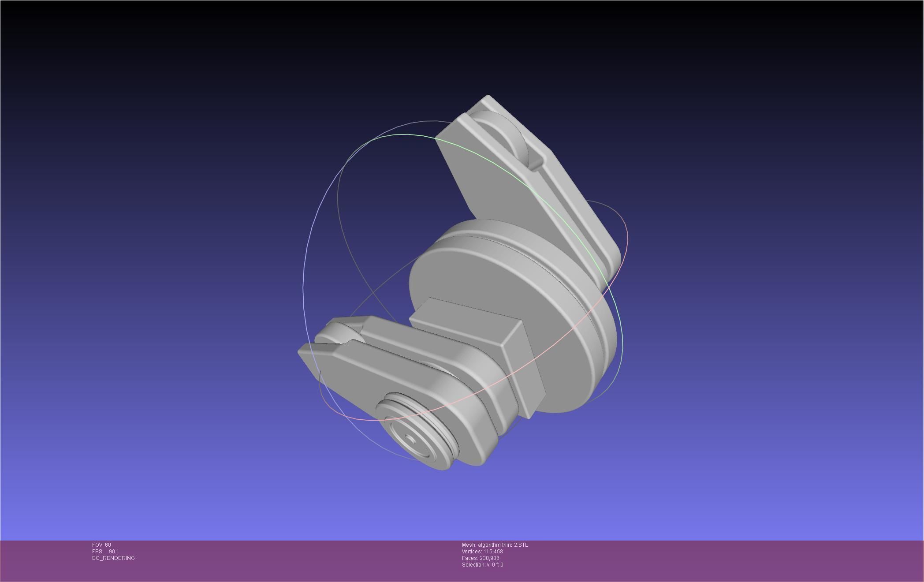Click the Faces: 230,936 entry

(481, 558)
